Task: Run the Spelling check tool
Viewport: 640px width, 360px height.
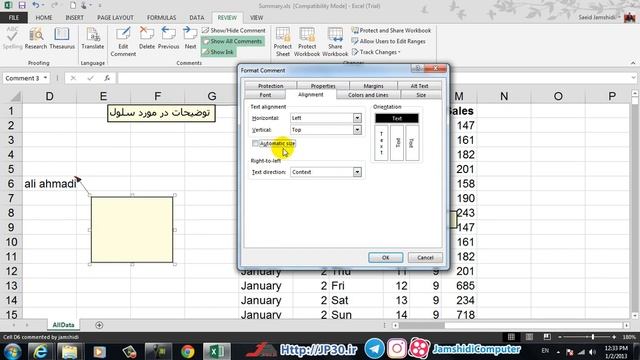Action: pos(12,38)
